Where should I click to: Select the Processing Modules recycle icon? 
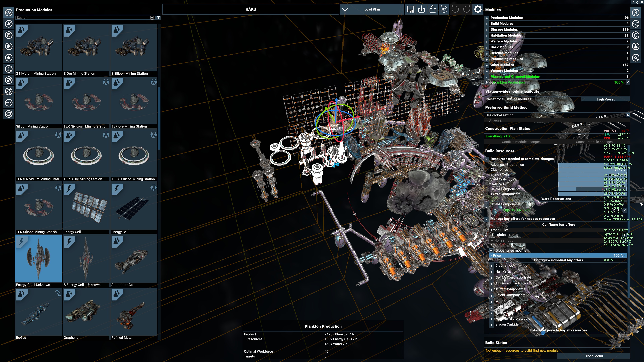click(9, 92)
